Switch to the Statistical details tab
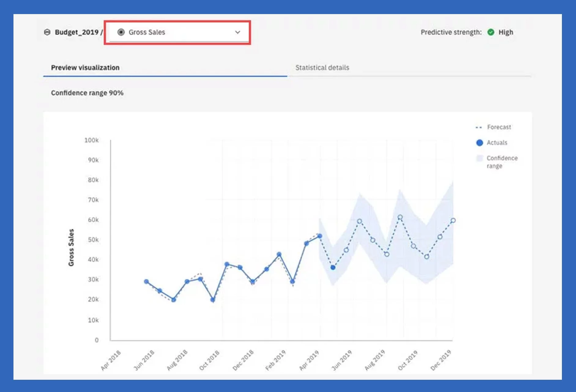The width and height of the screenshot is (576, 392). tap(322, 68)
